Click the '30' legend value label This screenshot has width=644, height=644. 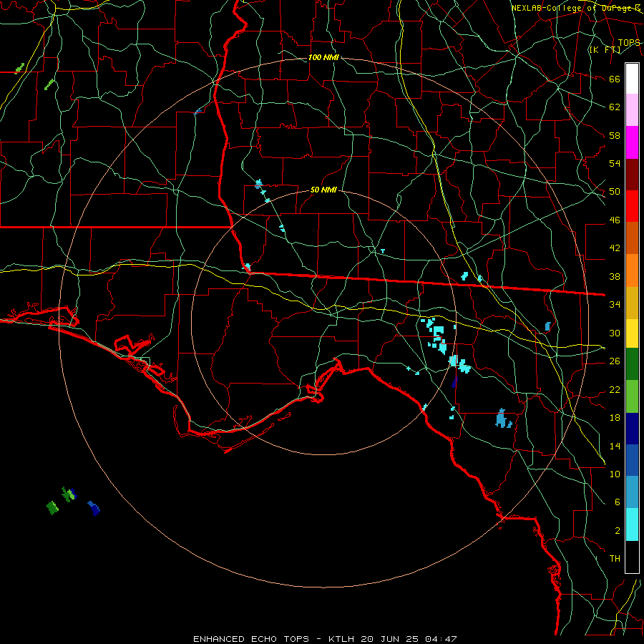coord(615,333)
